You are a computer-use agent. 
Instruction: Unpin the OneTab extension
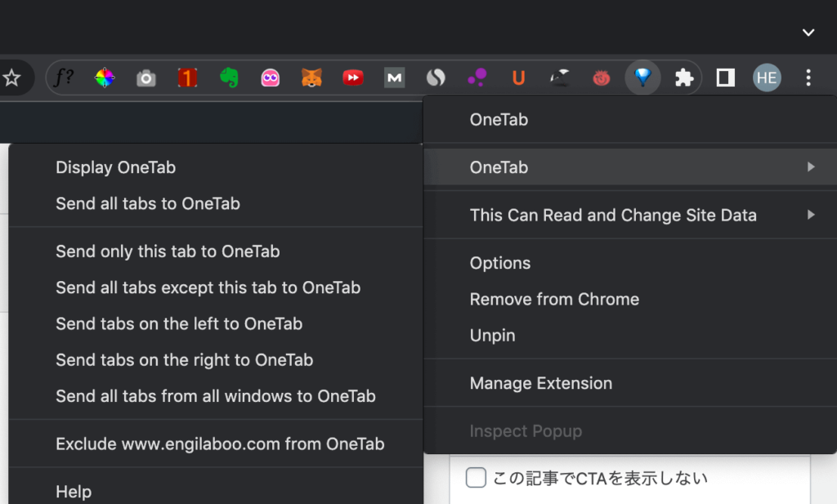(x=492, y=335)
